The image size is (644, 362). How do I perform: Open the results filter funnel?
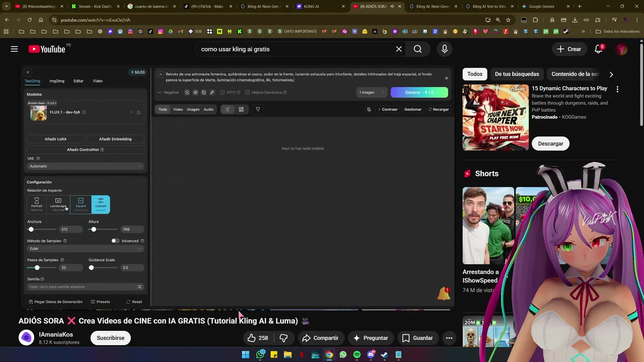pyautogui.click(x=258, y=109)
